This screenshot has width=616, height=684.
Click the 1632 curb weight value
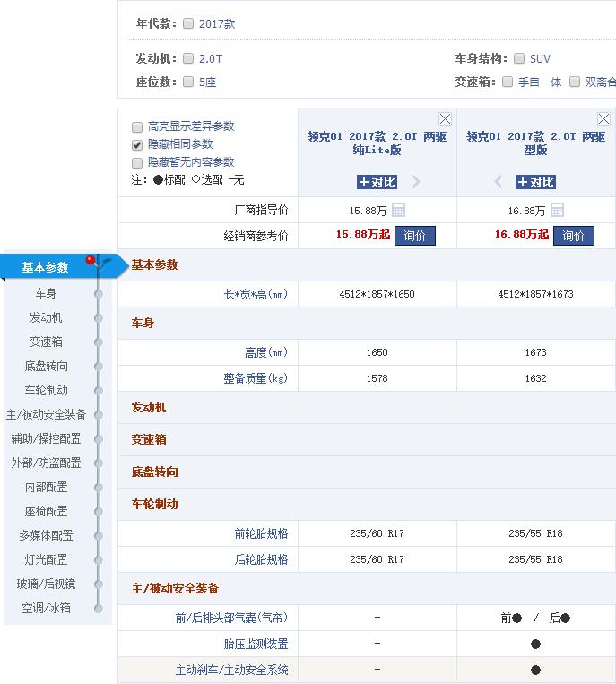[x=535, y=378]
